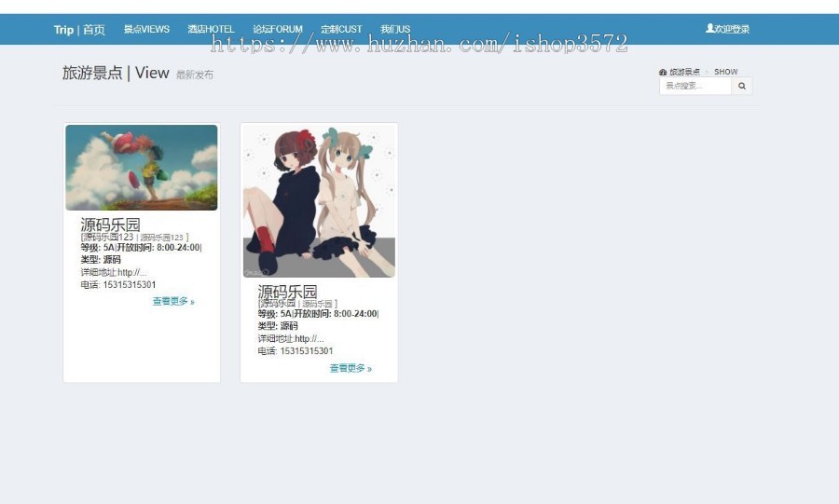Click 详细地址:http://... in the first card
Screen dimensions: 839x504
[x=114, y=272]
